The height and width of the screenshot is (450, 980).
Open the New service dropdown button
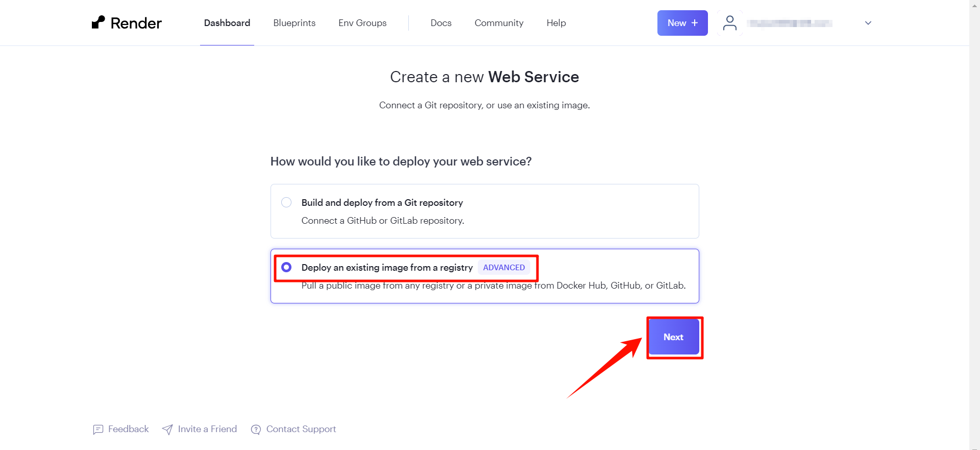(x=682, y=23)
